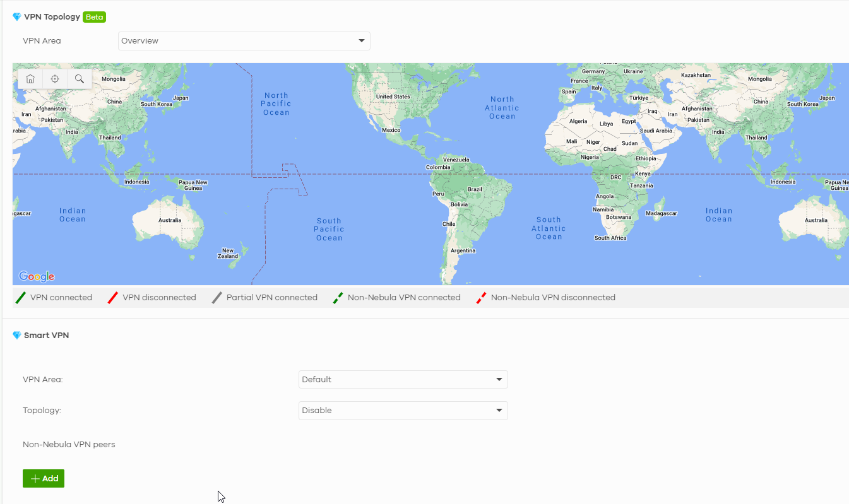Select United States on the map
This screenshot has height=504, width=849.
[393, 97]
